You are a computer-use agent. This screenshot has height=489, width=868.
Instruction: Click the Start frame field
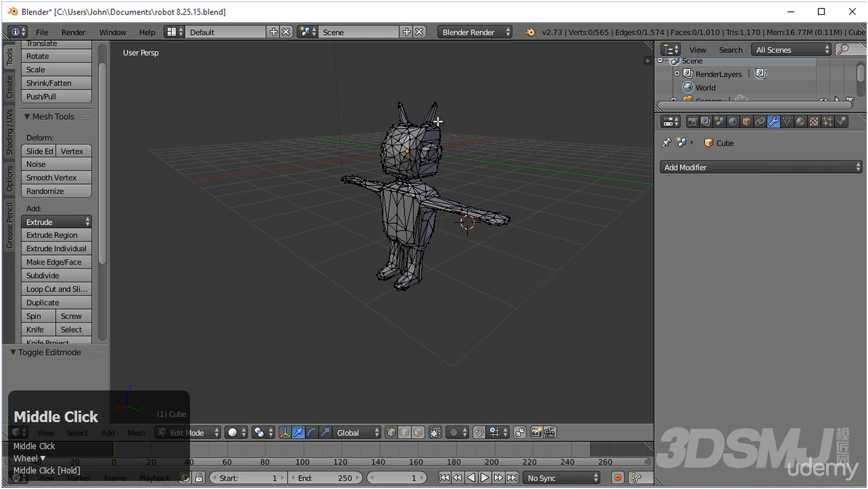[248, 478]
